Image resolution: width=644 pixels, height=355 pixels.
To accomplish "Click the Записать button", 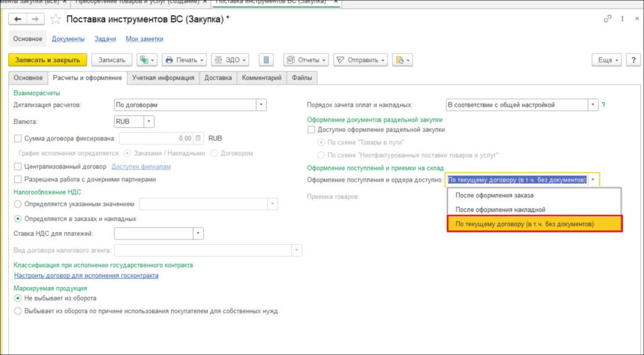I will [112, 60].
